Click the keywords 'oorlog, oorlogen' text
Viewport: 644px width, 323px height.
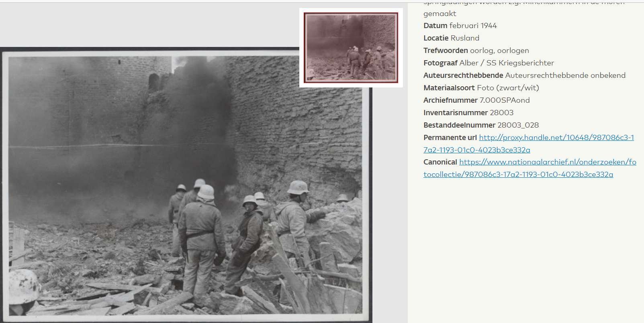pos(499,51)
